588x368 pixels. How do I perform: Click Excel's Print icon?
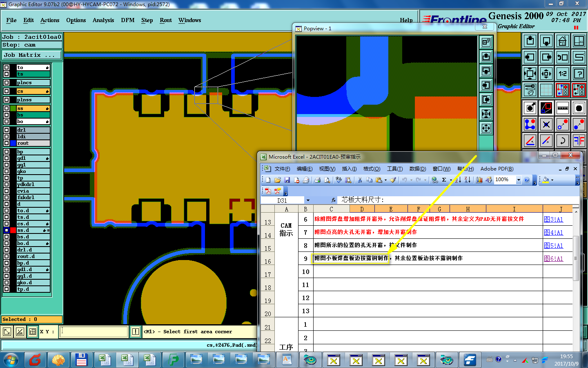317,180
